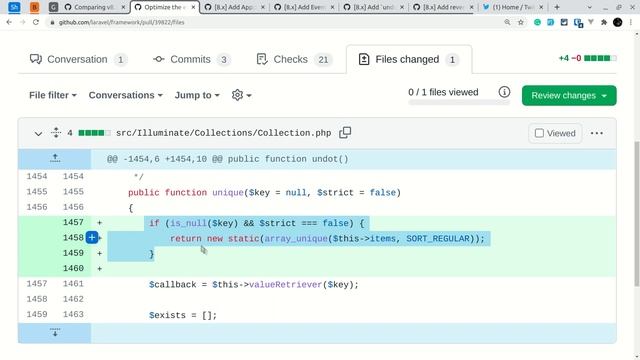The image size is (640, 360).
Task: Mark Collection.php as Viewed
Action: (x=555, y=133)
